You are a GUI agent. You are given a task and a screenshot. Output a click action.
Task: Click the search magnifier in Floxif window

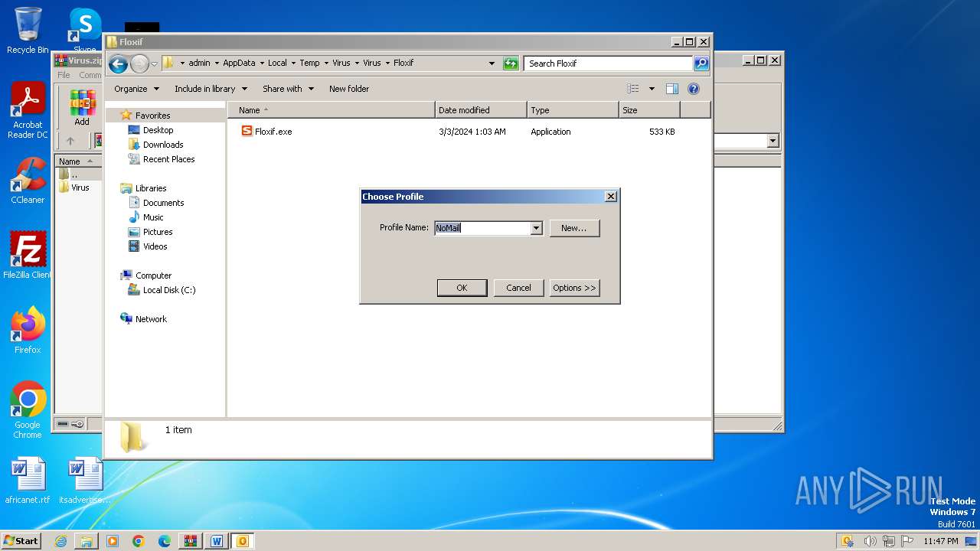(701, 64)
